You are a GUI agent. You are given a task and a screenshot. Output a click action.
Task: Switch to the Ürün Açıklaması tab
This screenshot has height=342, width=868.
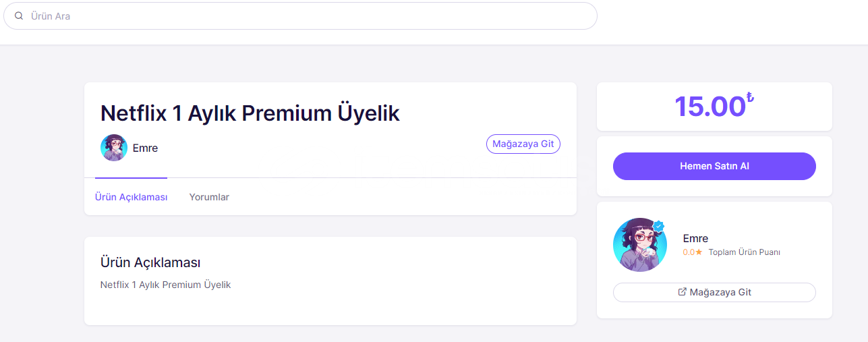(x=131, y=197)
